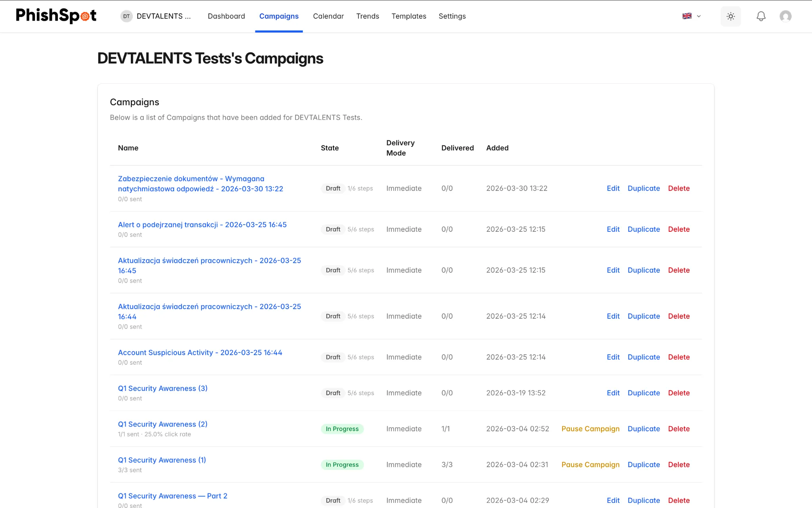Pause Campaign for Q1 Security Awareness (2)
Image resolution: width=812 pixels, height=508 pixels.
(590, 429)
